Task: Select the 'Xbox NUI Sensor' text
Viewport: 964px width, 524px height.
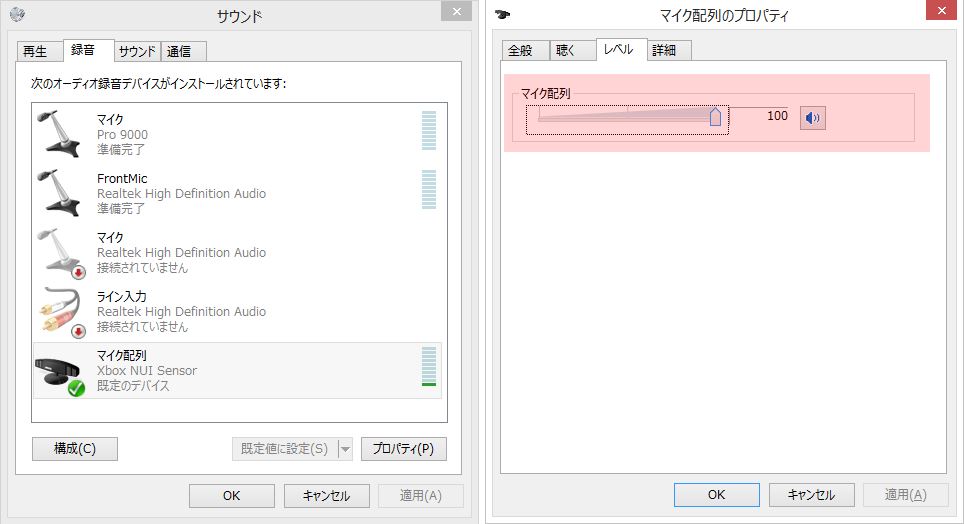Action: click(x=147, y=371)
